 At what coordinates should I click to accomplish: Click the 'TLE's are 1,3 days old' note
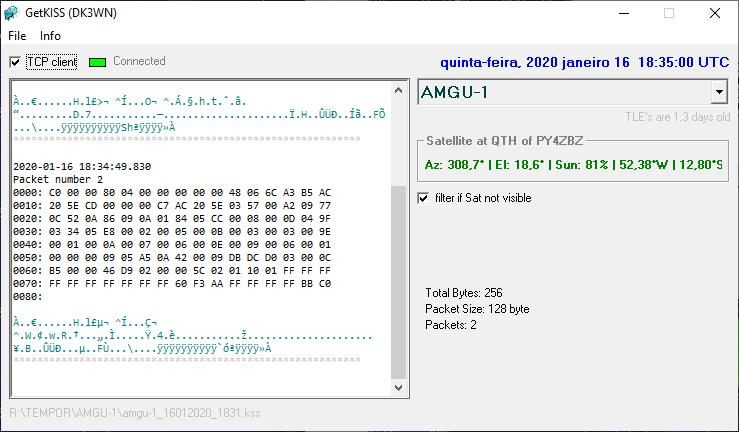tap(677, 117)
